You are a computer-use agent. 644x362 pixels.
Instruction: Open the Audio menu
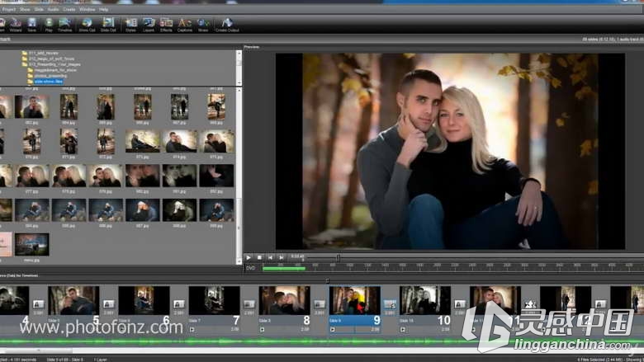pos(53,9)
